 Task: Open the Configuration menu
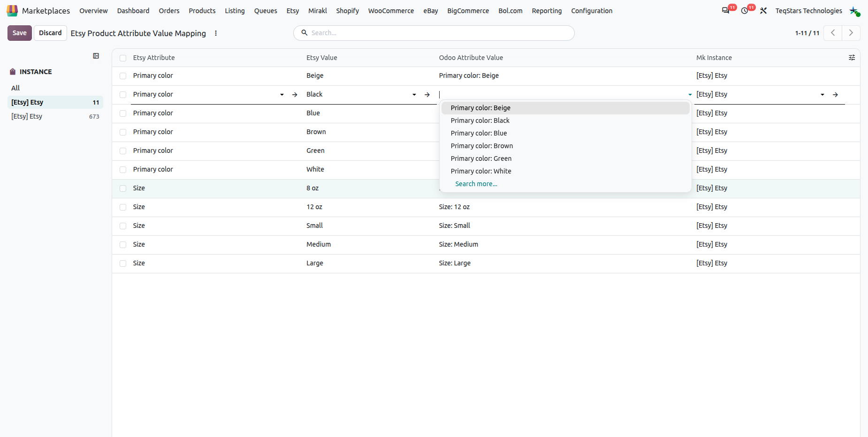(592, 11)
